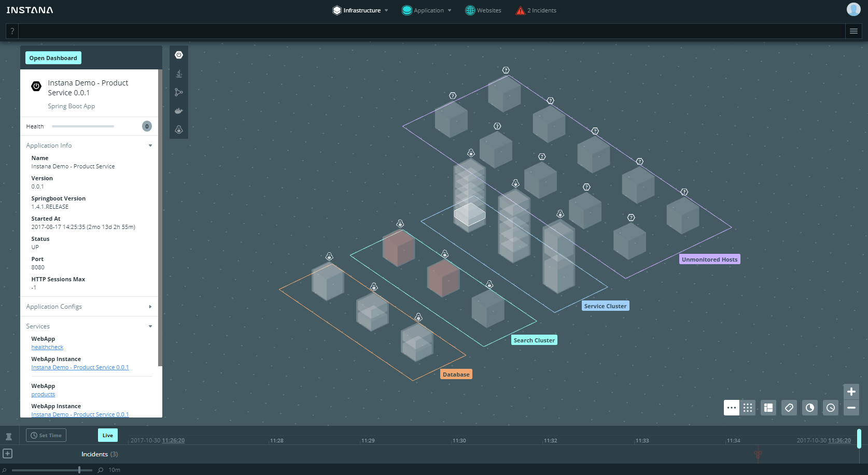Switch to three-dots map view mode

[732, 408]
